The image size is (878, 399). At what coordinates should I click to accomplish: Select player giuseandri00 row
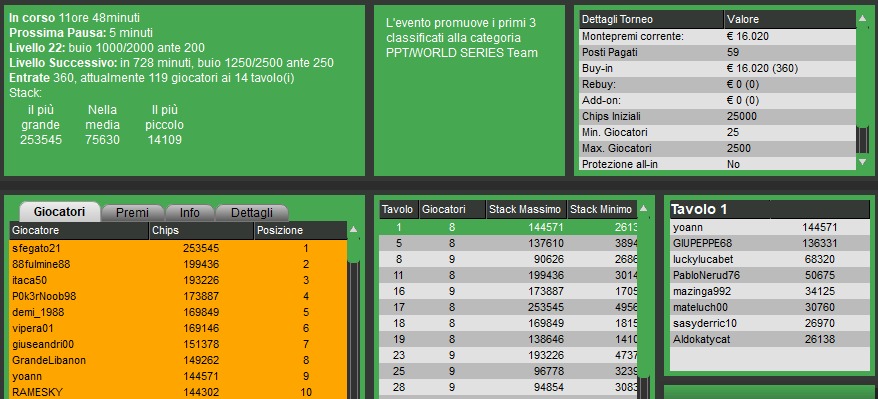(x=178, y=344)
